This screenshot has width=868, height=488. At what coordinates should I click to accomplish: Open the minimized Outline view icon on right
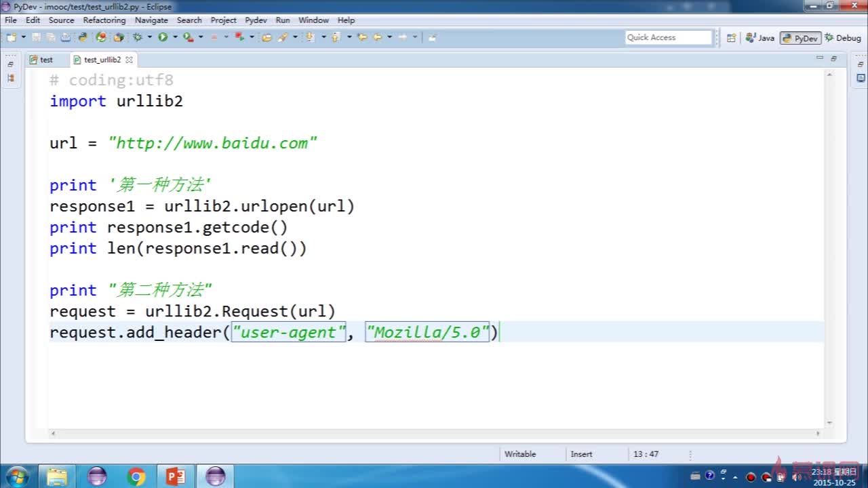click(x=860, y=78)
